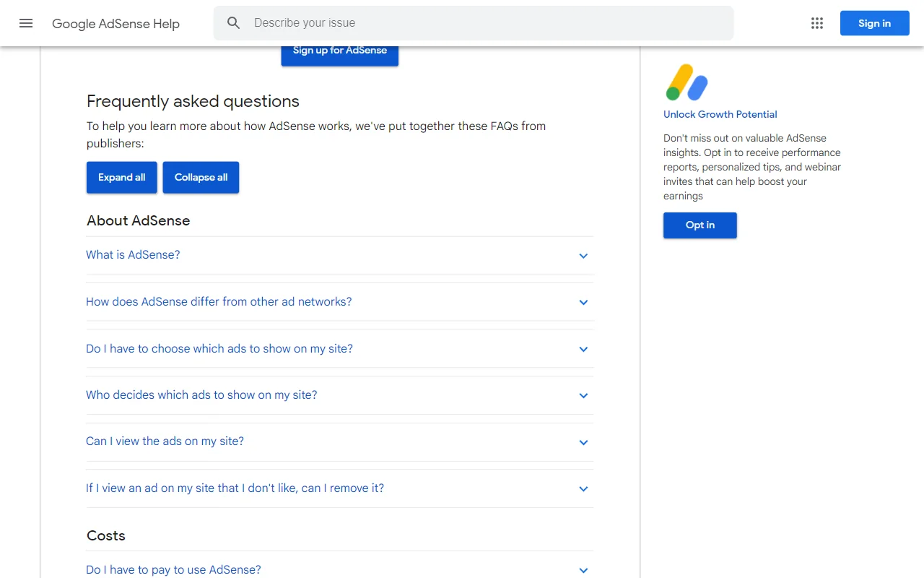Go to Google AdSense Help home
This screenshot has height=578, width=924.
[x=115, y=24]
